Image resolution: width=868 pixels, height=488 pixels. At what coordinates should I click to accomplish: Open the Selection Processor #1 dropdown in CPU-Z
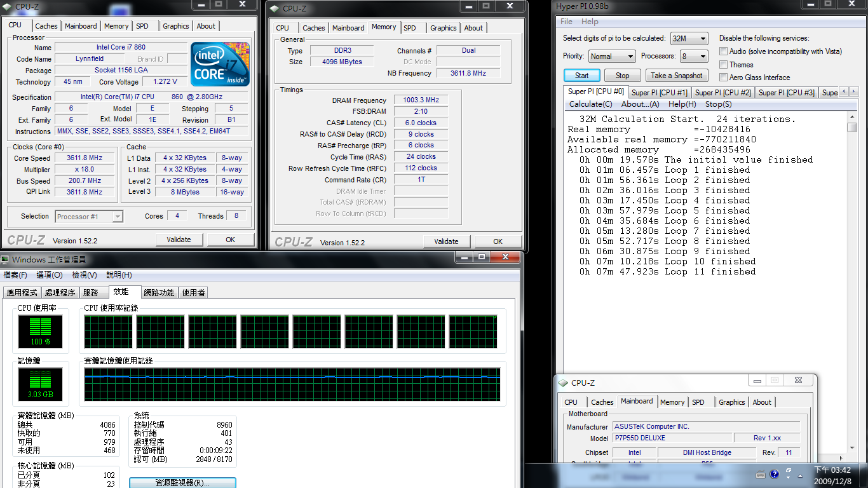point(89,217)
